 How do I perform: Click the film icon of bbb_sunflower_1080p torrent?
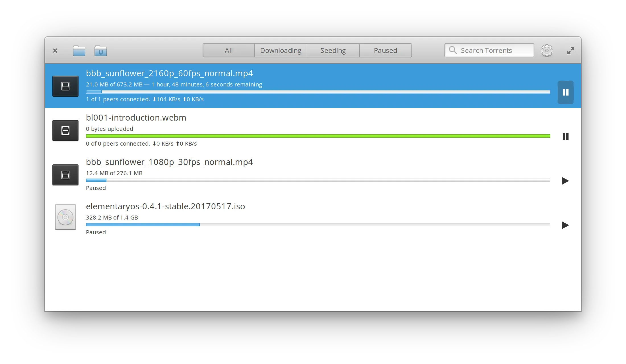pos(65,175)
